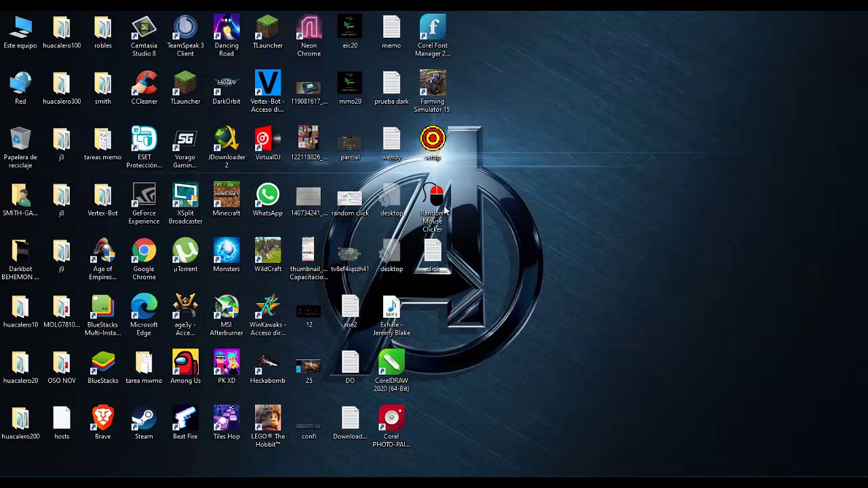Open the eic20 file icon

pos(350,33)
